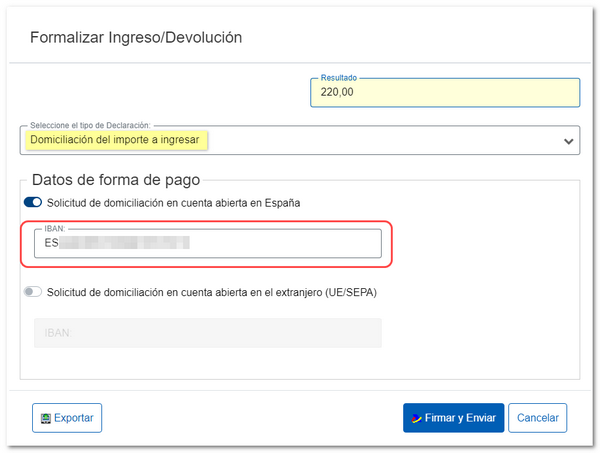The width and height of the screenshot is (600, 453).
Task: Click the Resultado field label
Action: [x=338, y=78]
